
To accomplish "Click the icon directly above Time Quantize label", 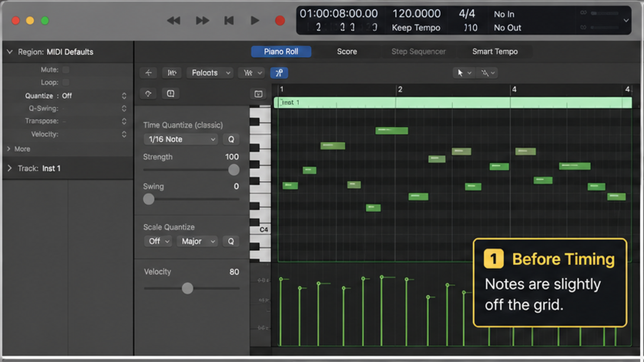I will [148, 94].
